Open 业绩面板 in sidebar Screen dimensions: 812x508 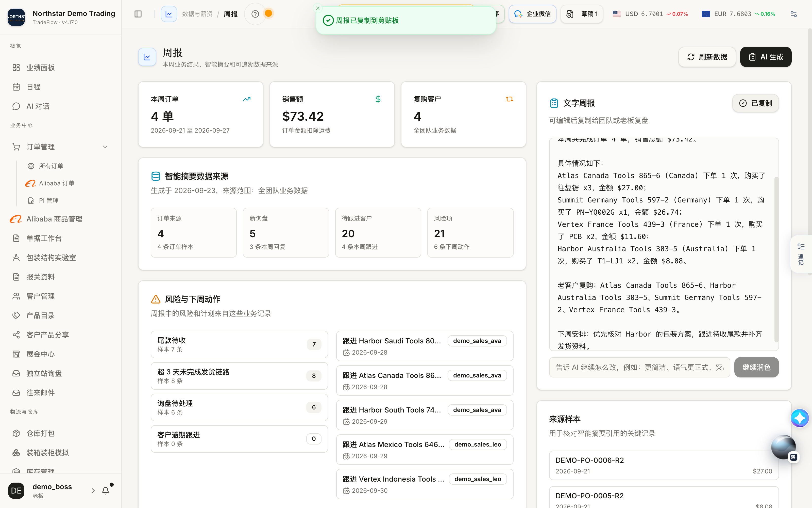(60, 68)
